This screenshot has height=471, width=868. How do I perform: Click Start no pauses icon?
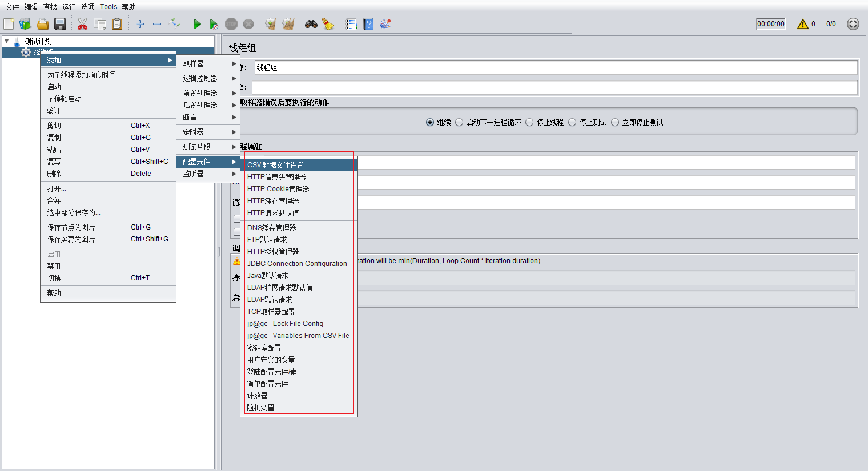(x=214, y=24)
